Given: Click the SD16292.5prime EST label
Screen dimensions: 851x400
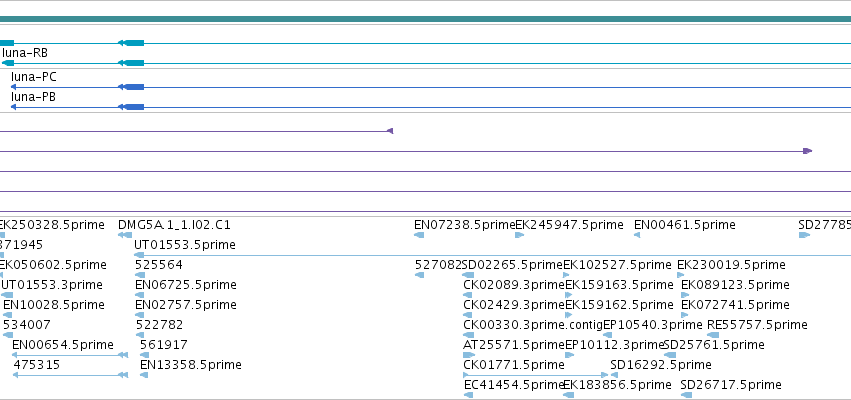Looking at the screenshot, I should [661, 365].
